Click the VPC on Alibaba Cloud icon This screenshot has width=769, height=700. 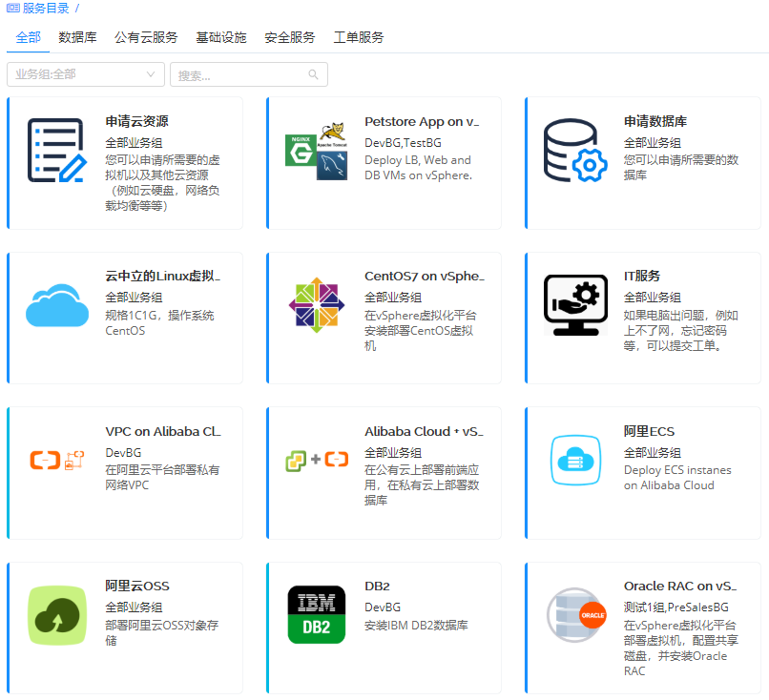coord(57,461)
